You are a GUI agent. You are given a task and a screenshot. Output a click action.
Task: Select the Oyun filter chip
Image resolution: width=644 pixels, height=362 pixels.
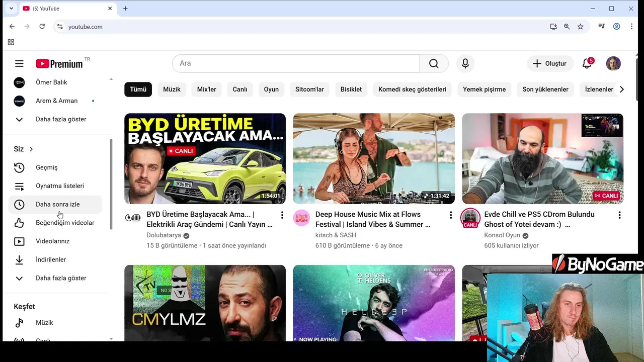pos(271,89)
